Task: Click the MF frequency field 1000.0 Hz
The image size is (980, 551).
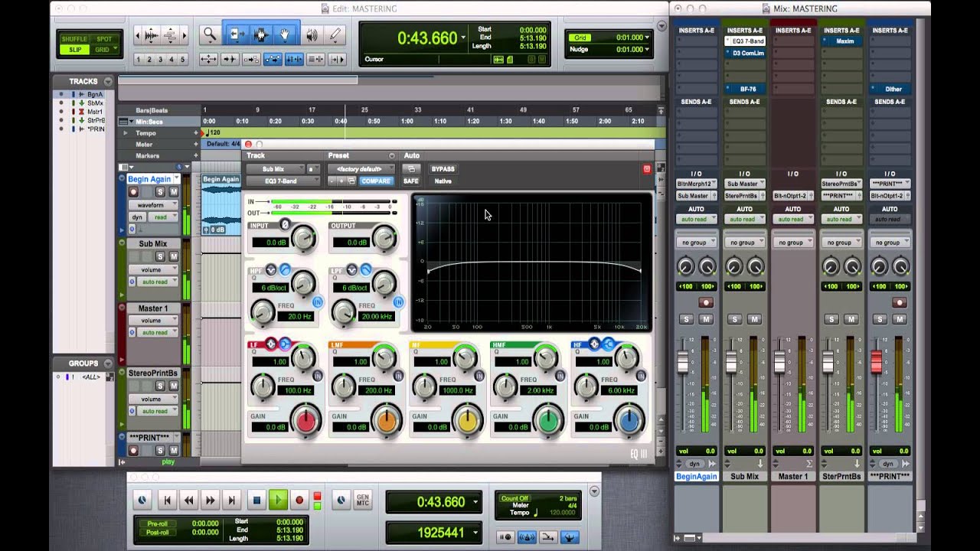Action: 459,390
